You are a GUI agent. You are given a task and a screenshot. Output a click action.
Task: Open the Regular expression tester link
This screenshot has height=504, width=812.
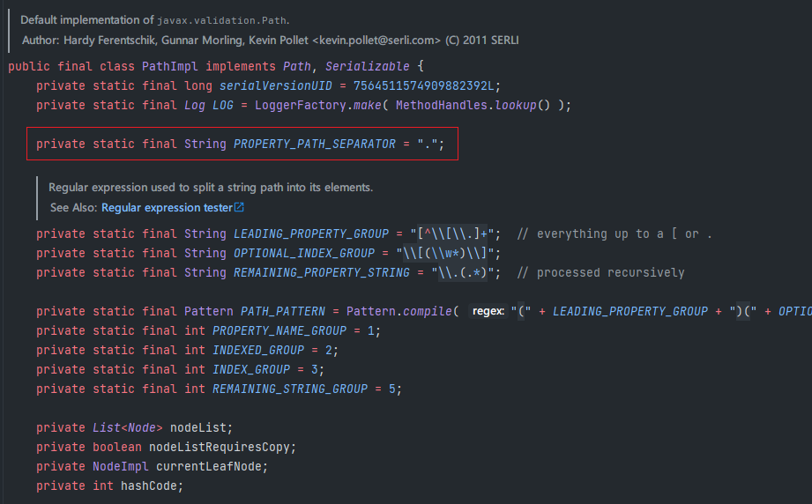click(x=167, y=207)
